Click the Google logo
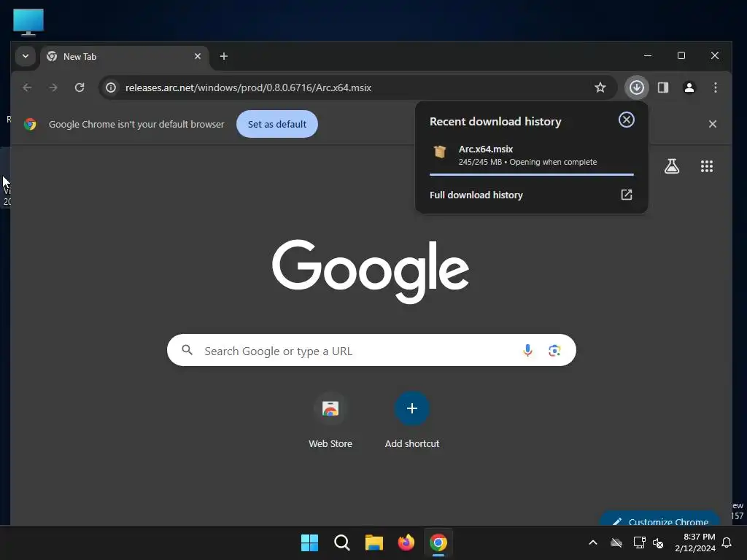Viewport: 747px width, 560px height. [371, 271]
